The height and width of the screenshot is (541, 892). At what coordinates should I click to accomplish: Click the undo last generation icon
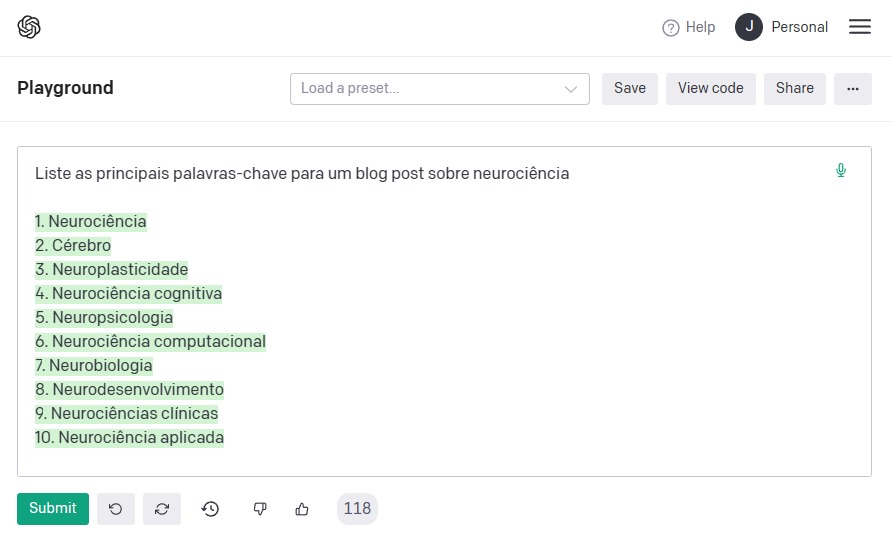click(x=116, y=509)
